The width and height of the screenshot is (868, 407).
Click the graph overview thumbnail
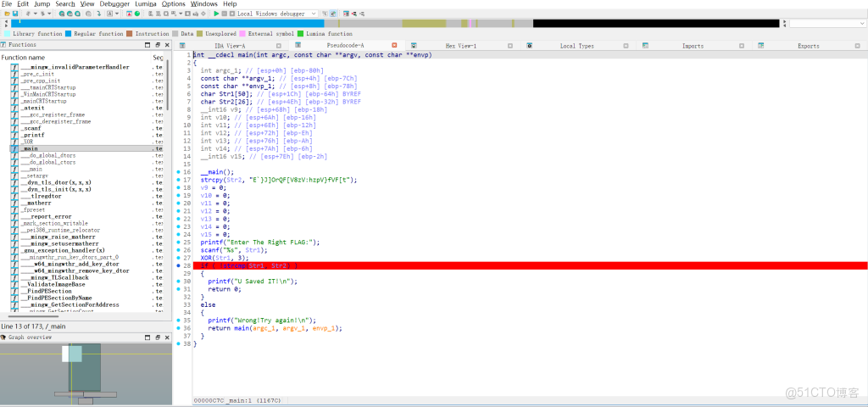coord(84,373)
